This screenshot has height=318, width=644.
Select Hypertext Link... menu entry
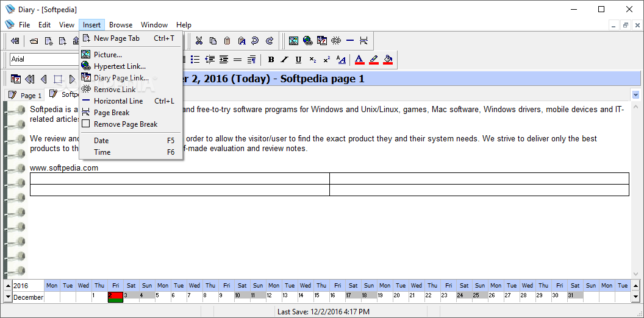click(131, 66)
